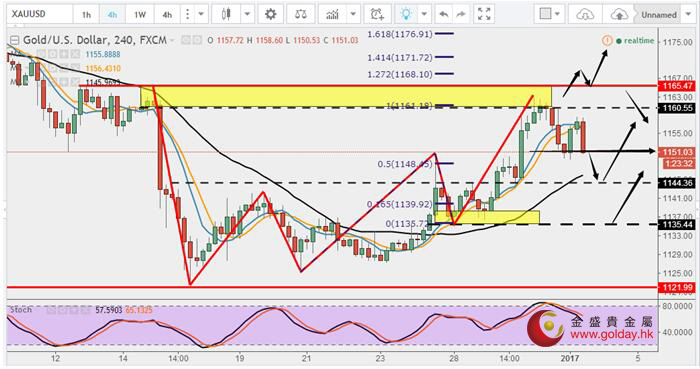Click the realtime status indicator
Viewport: 700px width, 369px height.
[635, 41]
